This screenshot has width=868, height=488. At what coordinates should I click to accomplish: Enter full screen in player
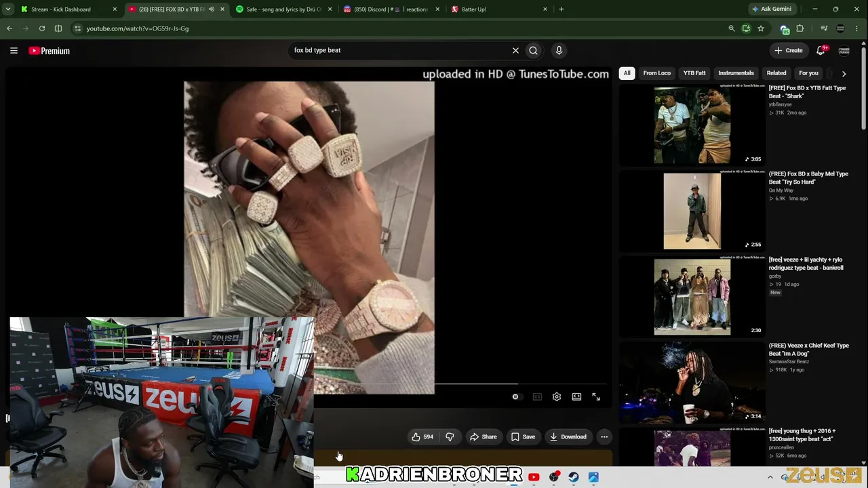(596, 396)
